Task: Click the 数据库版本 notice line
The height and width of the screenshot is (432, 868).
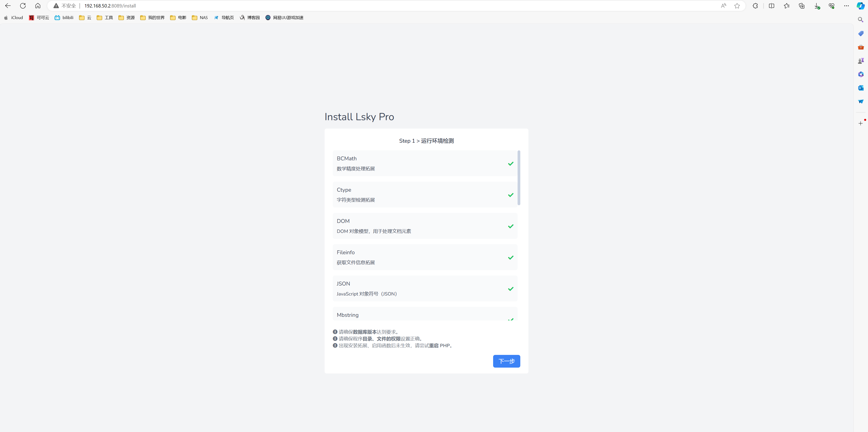Action: [366, 332]
